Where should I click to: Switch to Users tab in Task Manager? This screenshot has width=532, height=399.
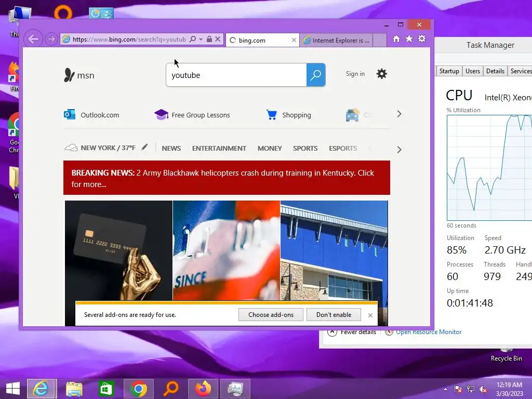pos(473,71)
